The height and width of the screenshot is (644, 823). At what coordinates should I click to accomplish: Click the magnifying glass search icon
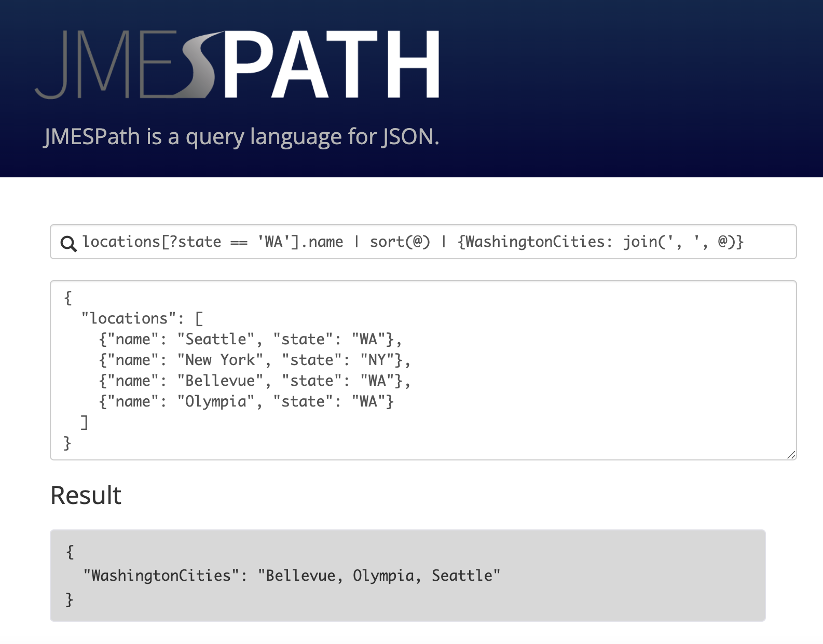click(x=68, y=242)
